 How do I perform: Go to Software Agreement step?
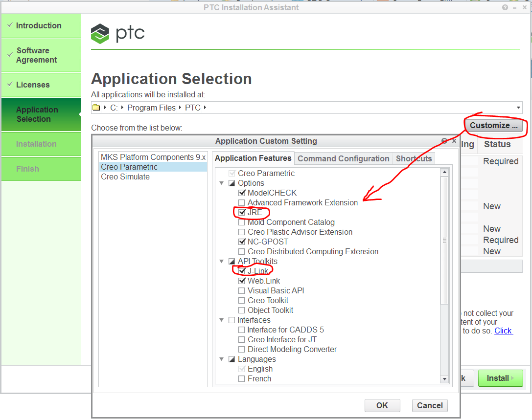click(x=41, y=55)
